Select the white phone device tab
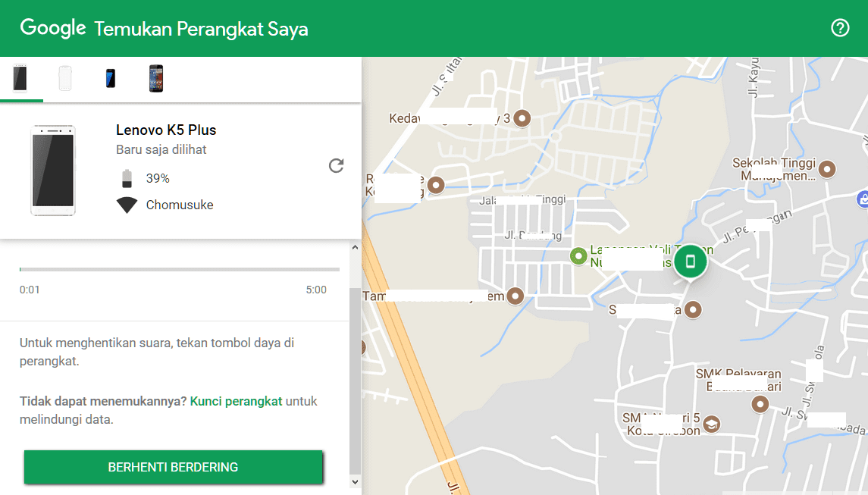 coord(65,78)
